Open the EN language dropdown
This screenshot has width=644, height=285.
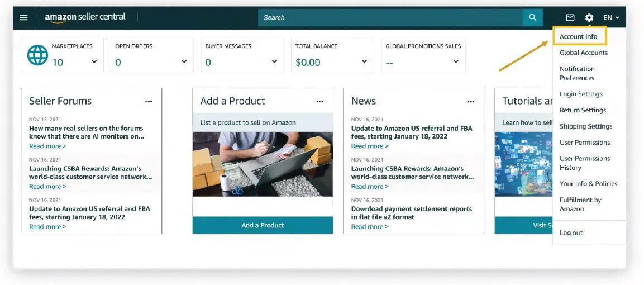tap(611, 18)
